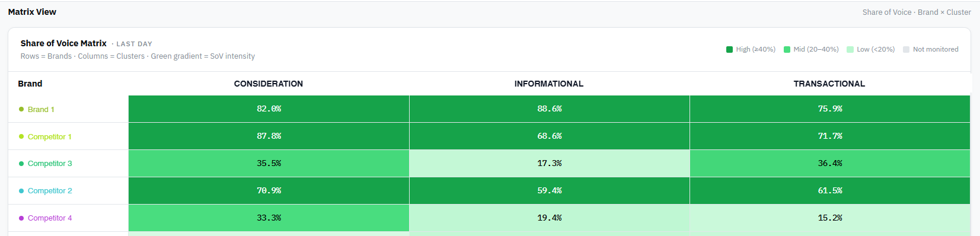Image resolution: width=980 pixels, height=236 pixels.
Task: Select the 61.5% cell for Competitor 2
Action: pos(830,191)
